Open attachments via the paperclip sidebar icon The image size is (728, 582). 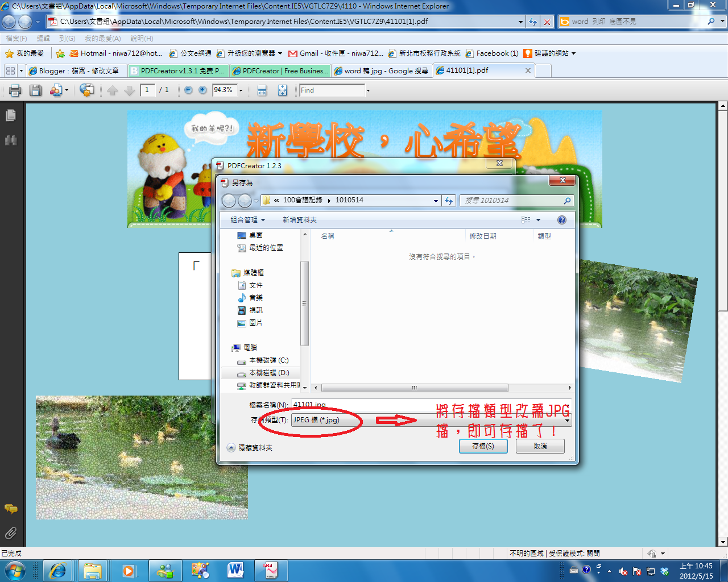[10, 531]
